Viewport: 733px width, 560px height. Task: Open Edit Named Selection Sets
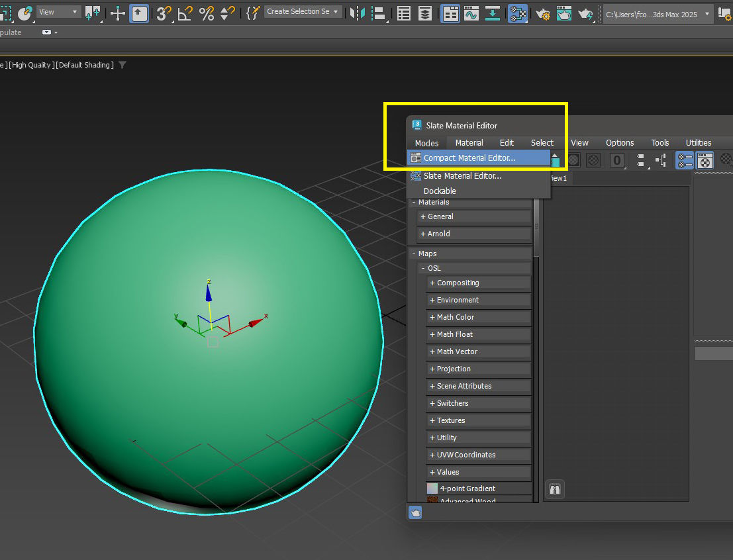[252, 13]
